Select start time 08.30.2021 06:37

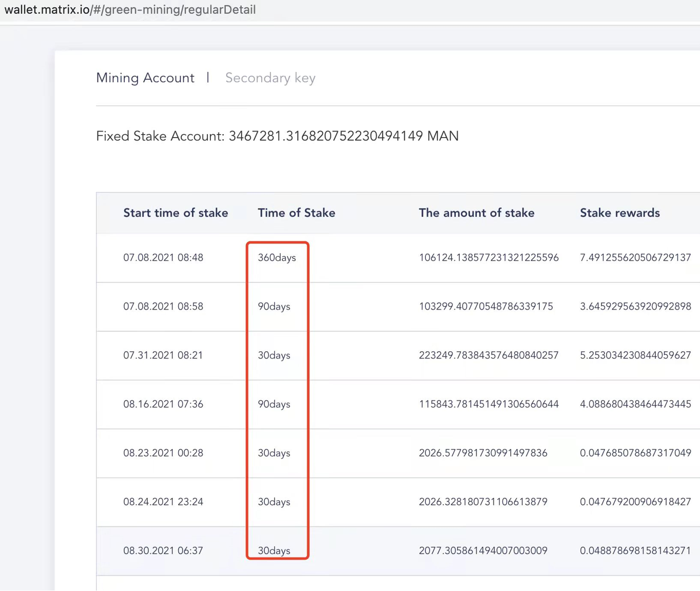tap(163, 550)
